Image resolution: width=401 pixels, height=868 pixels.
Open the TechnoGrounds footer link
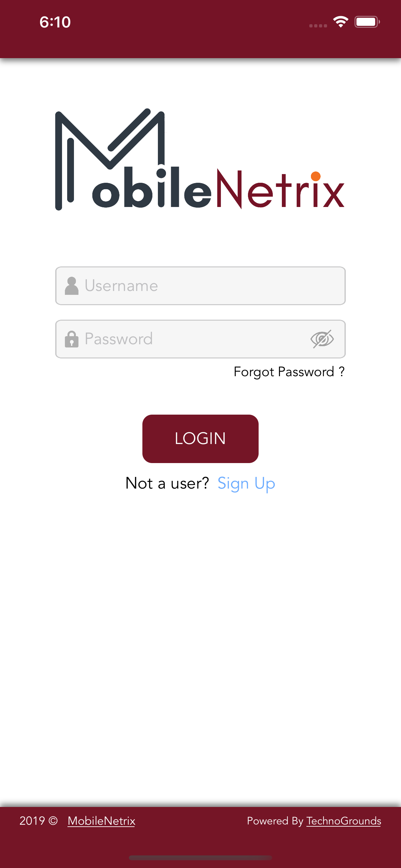(x=344, y=821)
